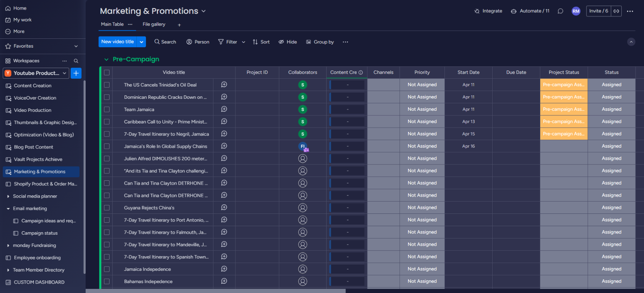The image size is (644, 293).
Task: Expand the Social media planner folder
Action: click(8, 196)
